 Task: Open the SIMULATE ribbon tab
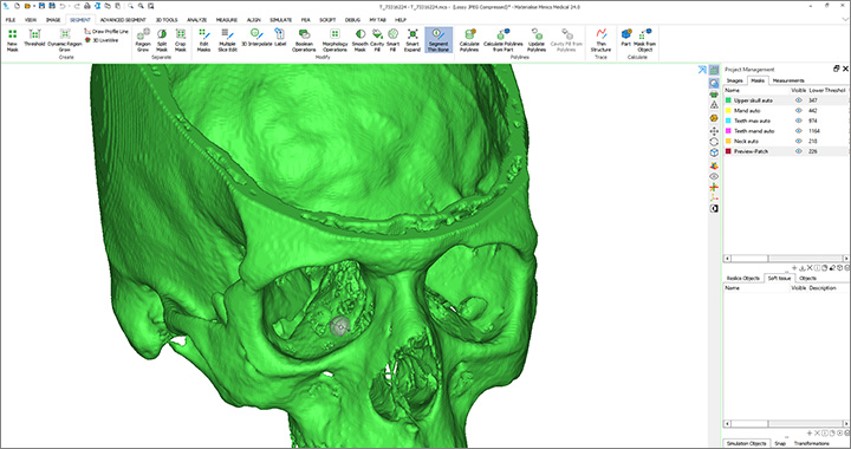[x=281, y=20]
